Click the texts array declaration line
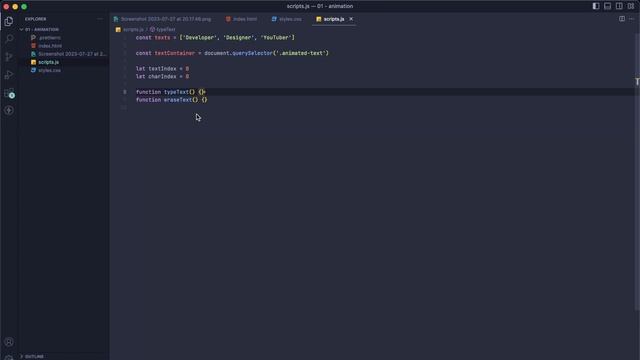 (215, 38)
